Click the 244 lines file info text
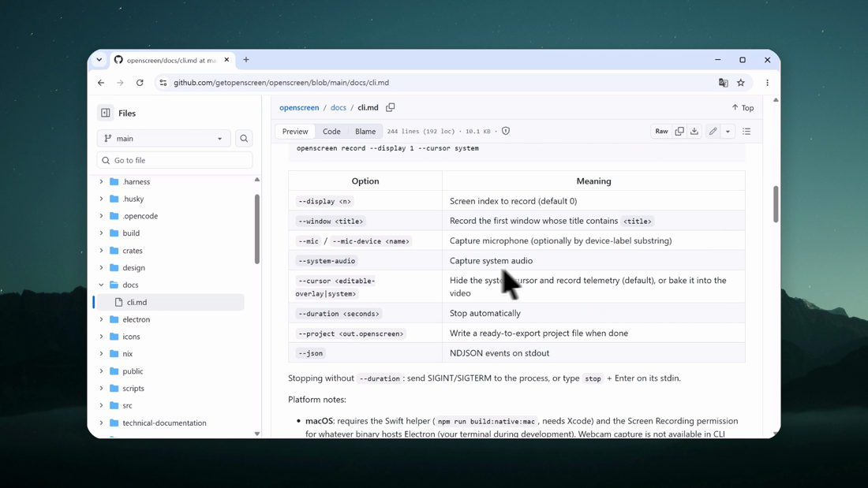The height and width of the screenshot is (488, 868). pyautogui.click(x=439, y=132)
